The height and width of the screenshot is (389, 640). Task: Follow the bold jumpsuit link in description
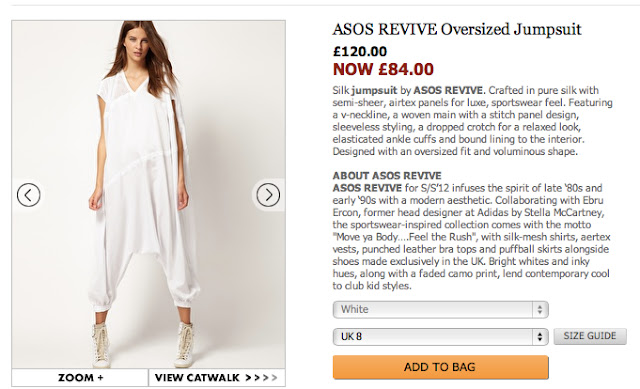tap(374, 90)
